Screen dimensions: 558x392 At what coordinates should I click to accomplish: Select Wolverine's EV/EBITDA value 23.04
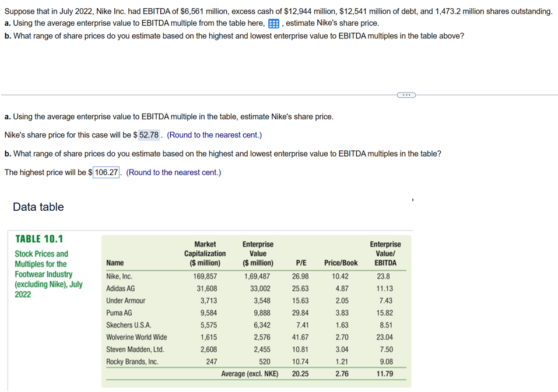(x=385, y=337)
